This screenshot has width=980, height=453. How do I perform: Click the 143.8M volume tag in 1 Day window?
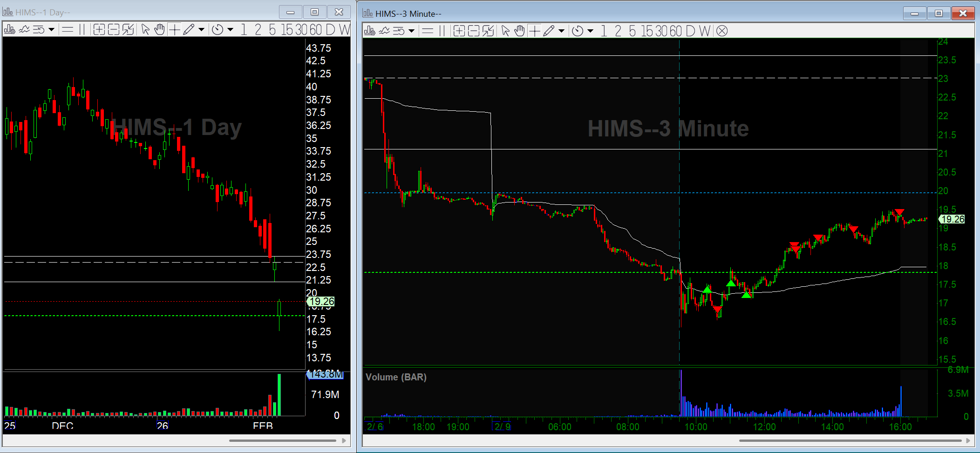[x=325, y=374]
